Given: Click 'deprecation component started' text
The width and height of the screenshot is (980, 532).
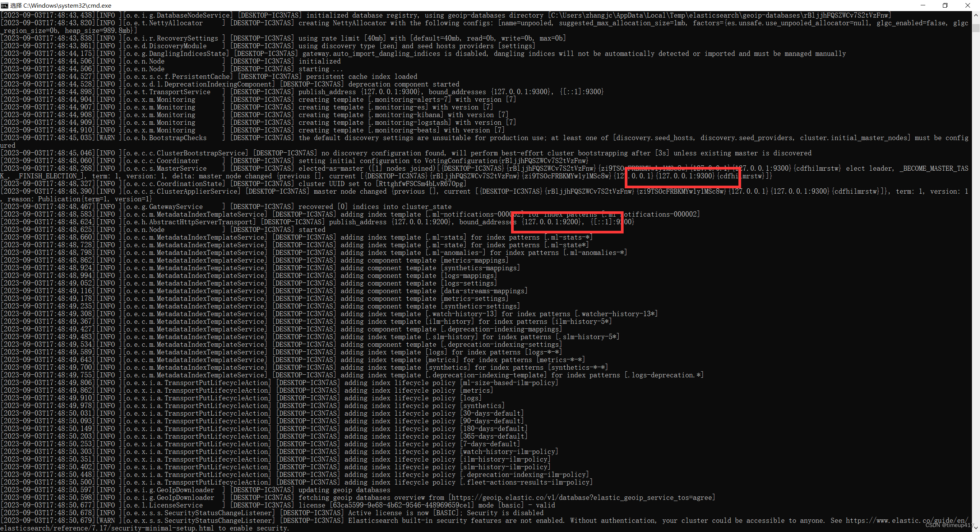Looking at the screenshot, I should pos(404,84).
